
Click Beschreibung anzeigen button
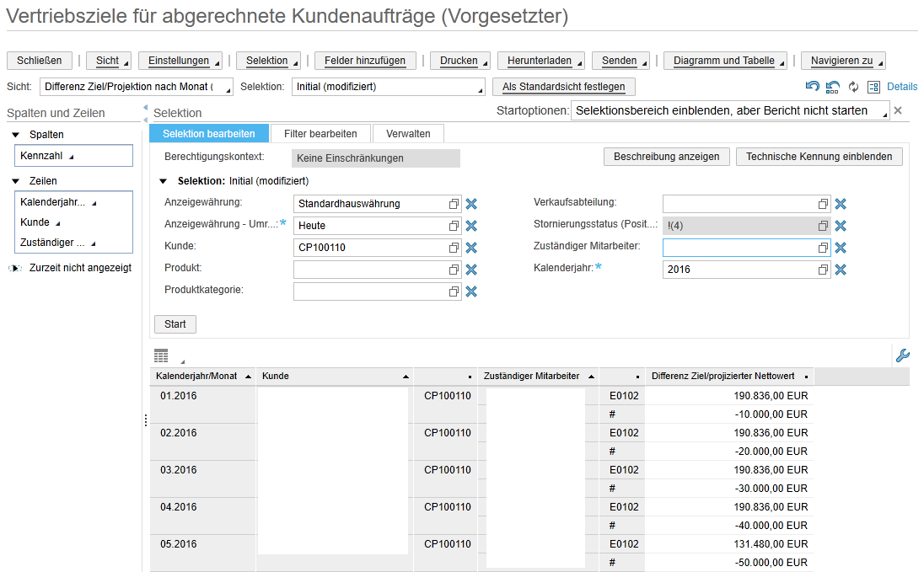point(667,157)
